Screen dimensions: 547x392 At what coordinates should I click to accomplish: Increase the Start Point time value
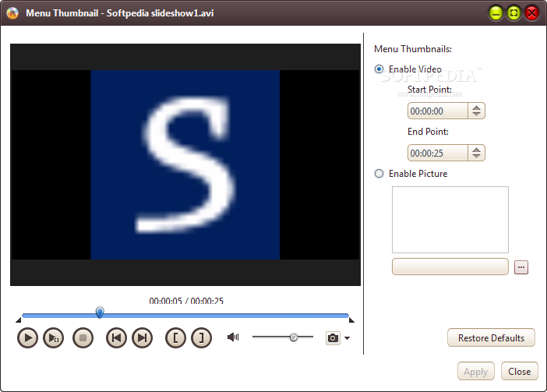click(x=477, y=108)
